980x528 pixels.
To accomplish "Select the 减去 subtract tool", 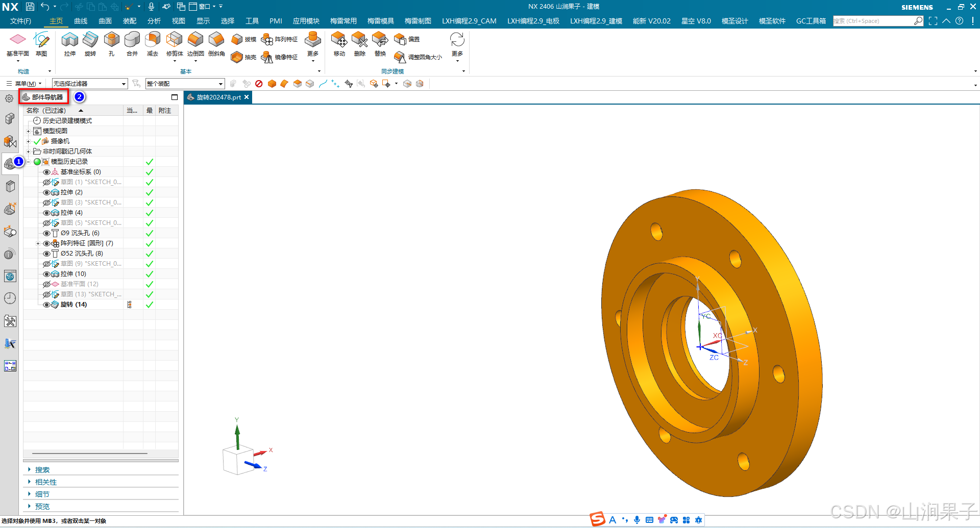I will [153, 45].
